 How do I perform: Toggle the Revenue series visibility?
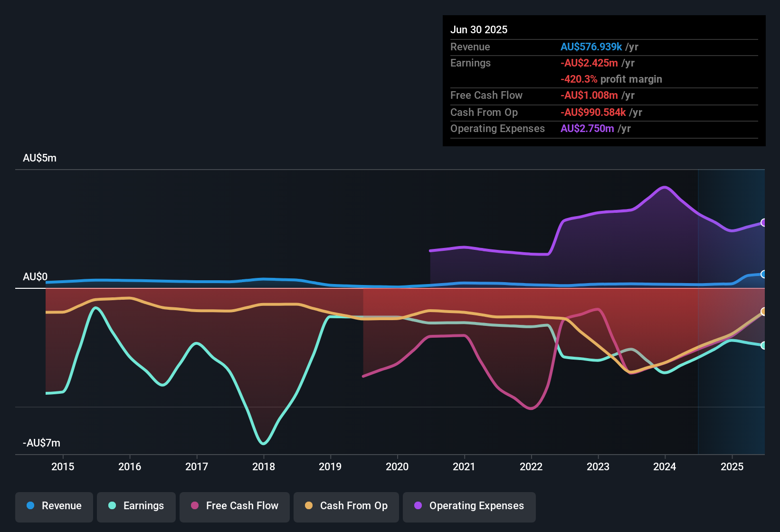coord(54,506)
